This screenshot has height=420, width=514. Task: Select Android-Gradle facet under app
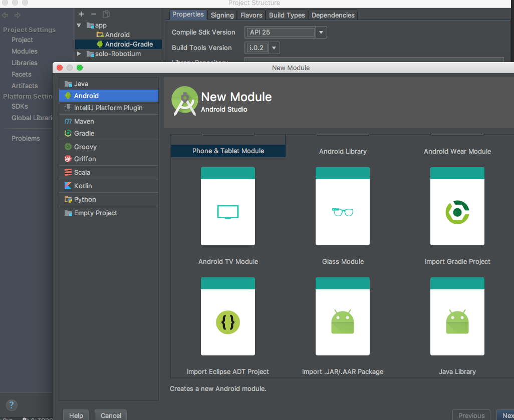[x=125, y=44]
